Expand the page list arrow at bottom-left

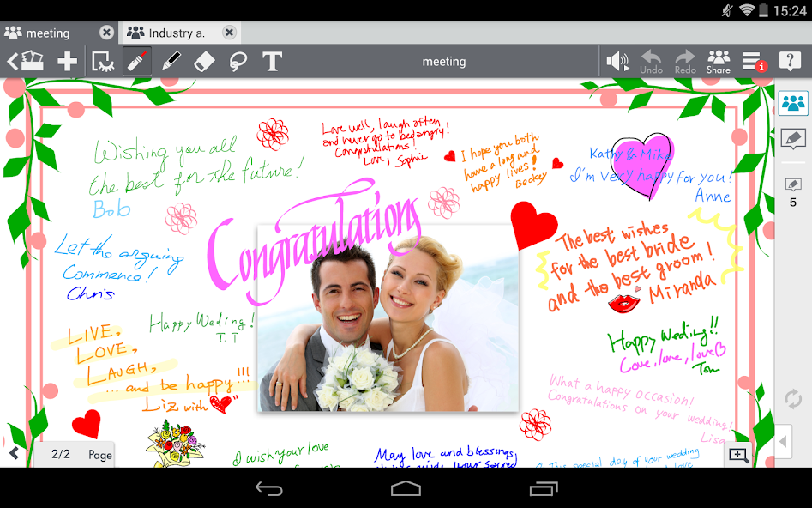click(x=14, y=454)
